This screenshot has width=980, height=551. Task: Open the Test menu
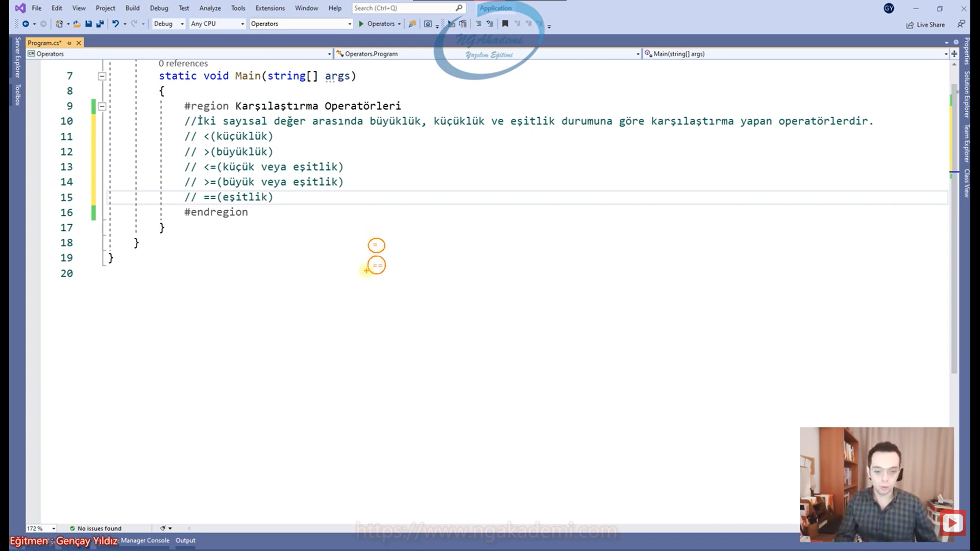(184, 8)
